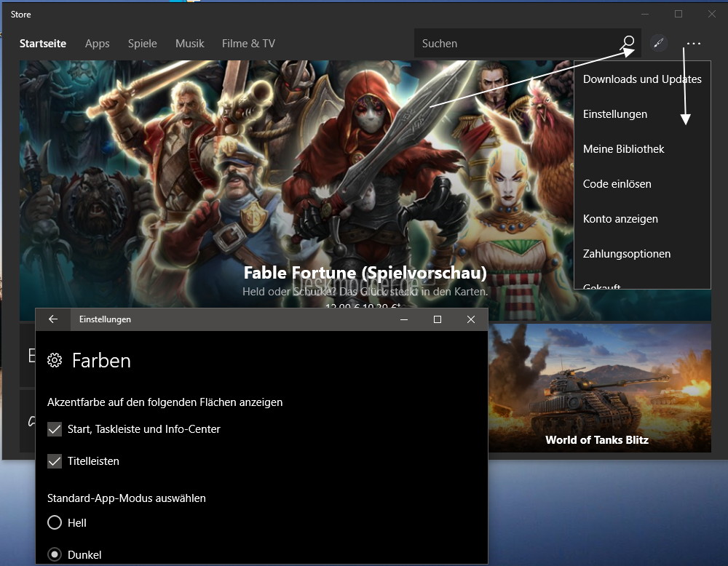Click the Standard-App-Modus auswählen label
The image size is (728, 566).
[126, 498]
